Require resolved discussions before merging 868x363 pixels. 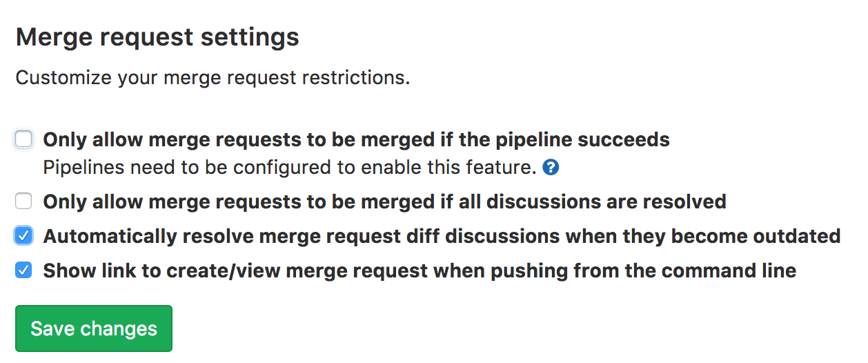[x=24, y=202]
